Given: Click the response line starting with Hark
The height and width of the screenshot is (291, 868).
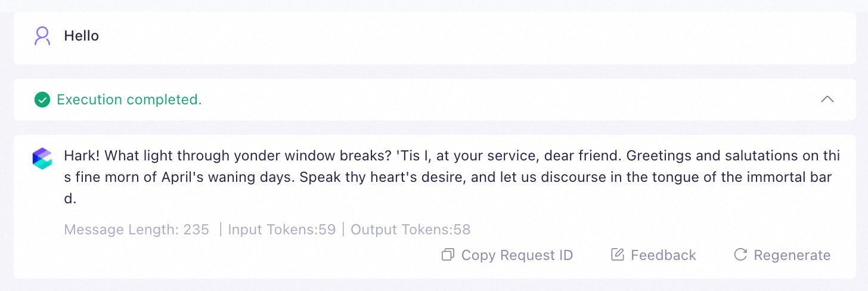Looking at the screenshot, I should pos(452,156).
